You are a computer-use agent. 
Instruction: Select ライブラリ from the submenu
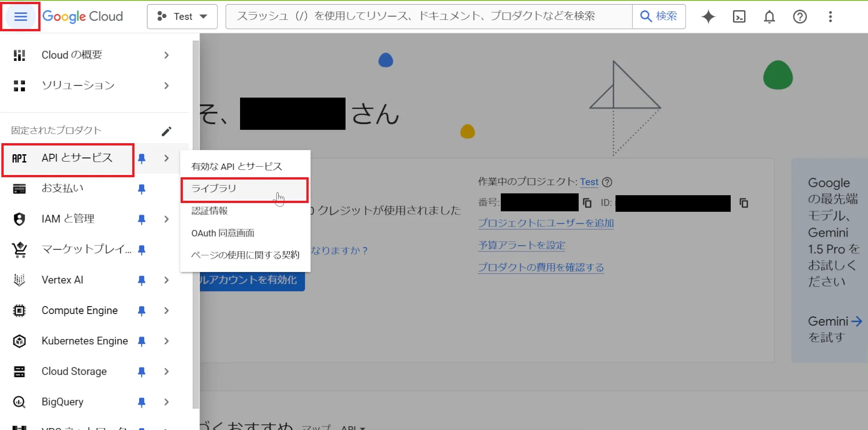245,189
